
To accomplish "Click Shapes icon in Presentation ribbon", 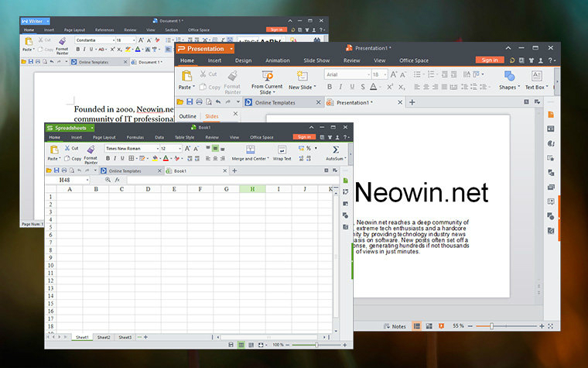I will [x=508, y=75].
